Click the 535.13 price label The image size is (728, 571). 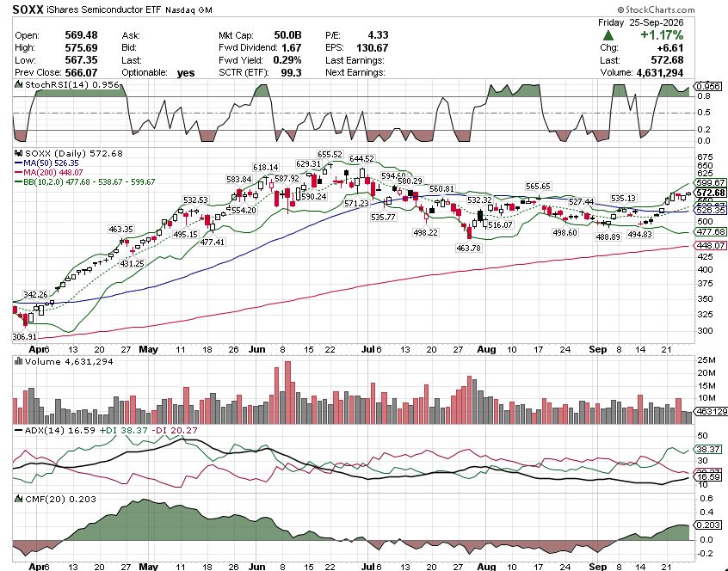[623, 198]
